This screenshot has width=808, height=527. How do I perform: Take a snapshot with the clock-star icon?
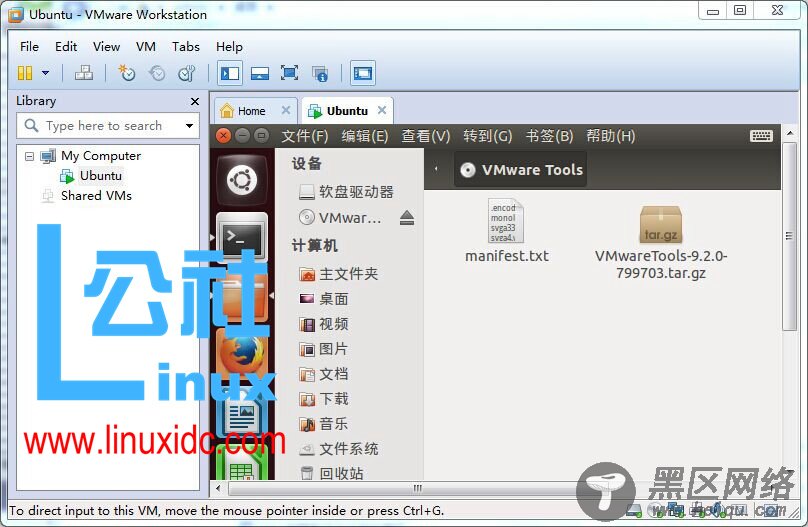(126, 73)
